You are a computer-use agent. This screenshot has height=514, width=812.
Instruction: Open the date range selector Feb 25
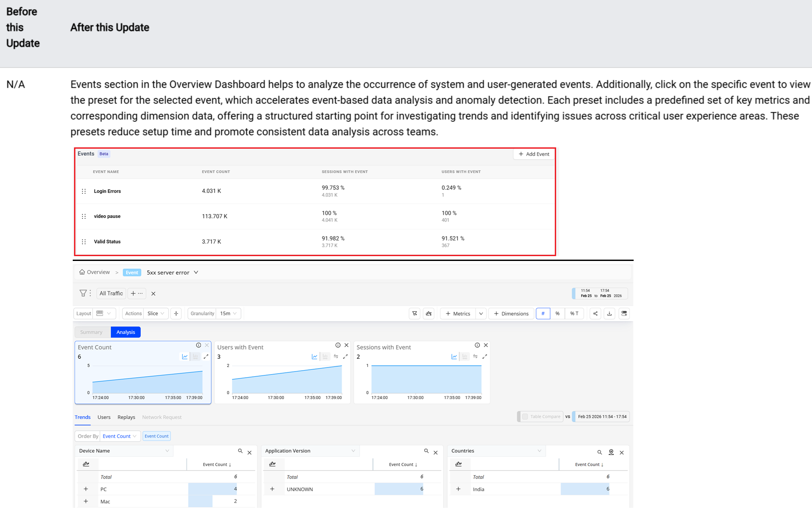click(600, 293)
